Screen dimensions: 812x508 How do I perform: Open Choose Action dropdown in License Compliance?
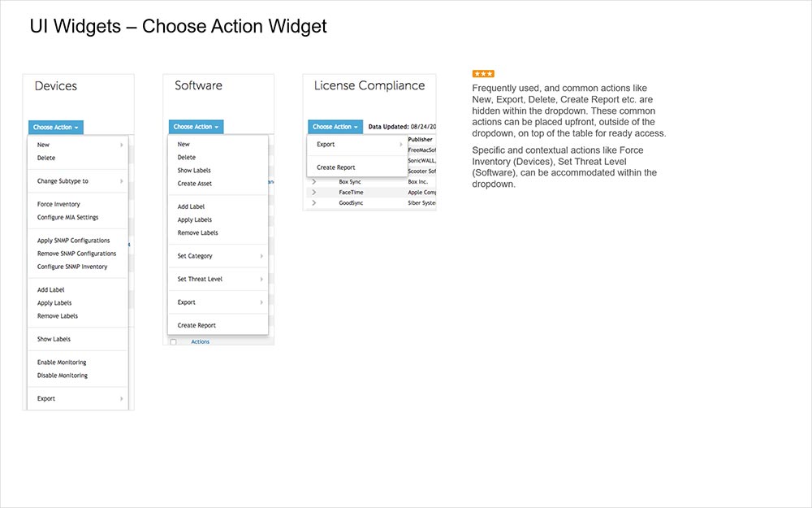(x=334, y=127)
